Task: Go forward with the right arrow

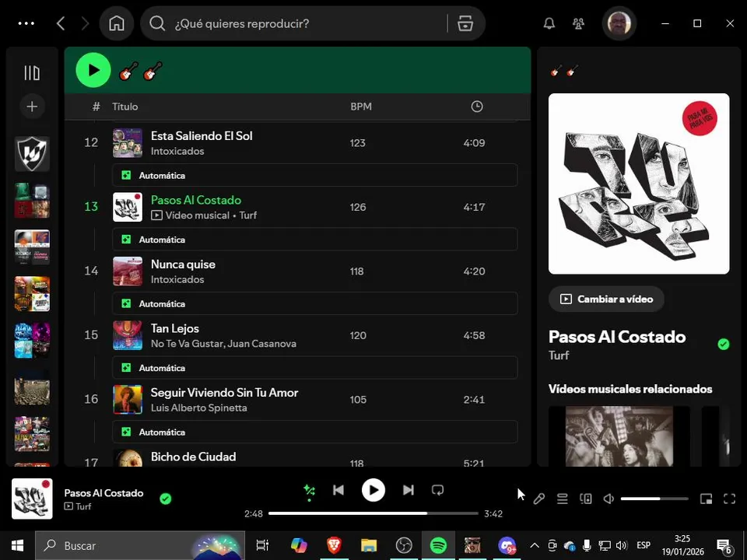Action: pyautogui.click(x=85, y=23)
